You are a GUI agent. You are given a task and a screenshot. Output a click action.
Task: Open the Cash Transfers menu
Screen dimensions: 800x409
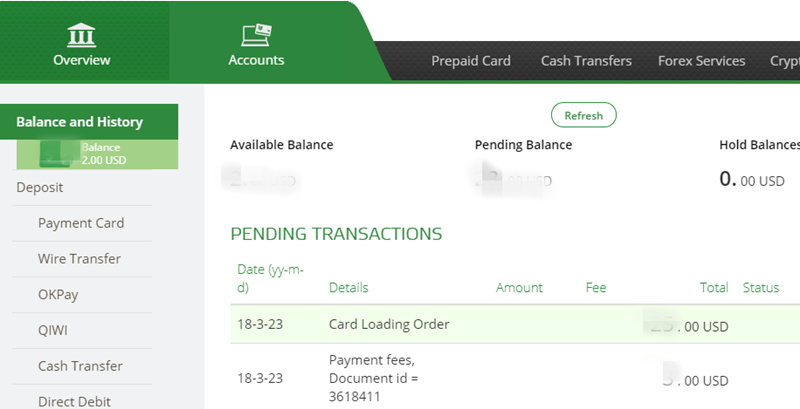click(x=586, y=61)
